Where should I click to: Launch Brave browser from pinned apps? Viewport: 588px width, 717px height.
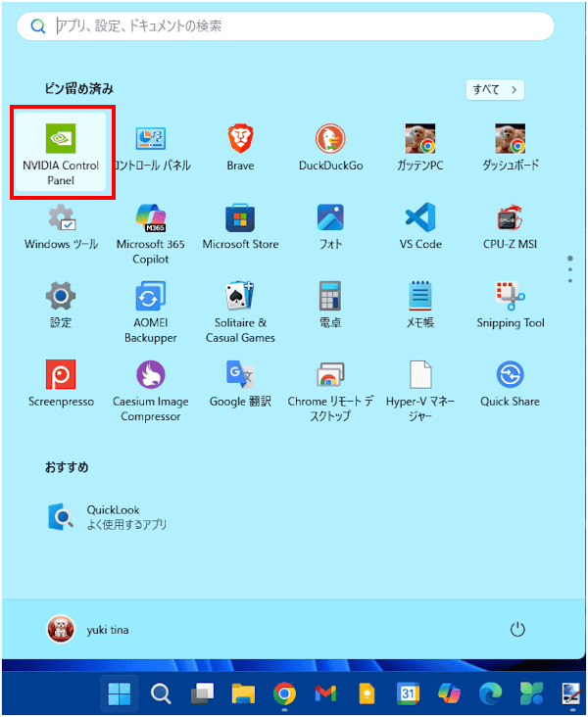pos(240,148)
